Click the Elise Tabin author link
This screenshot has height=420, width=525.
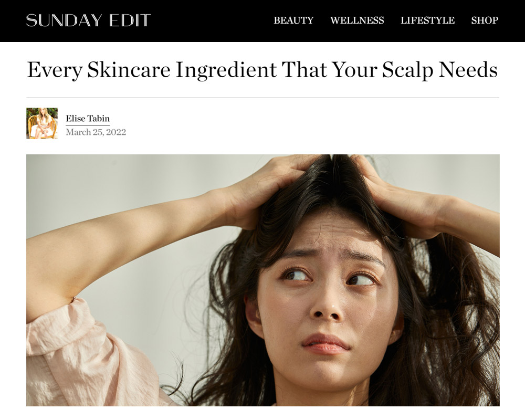click(88, 119)
